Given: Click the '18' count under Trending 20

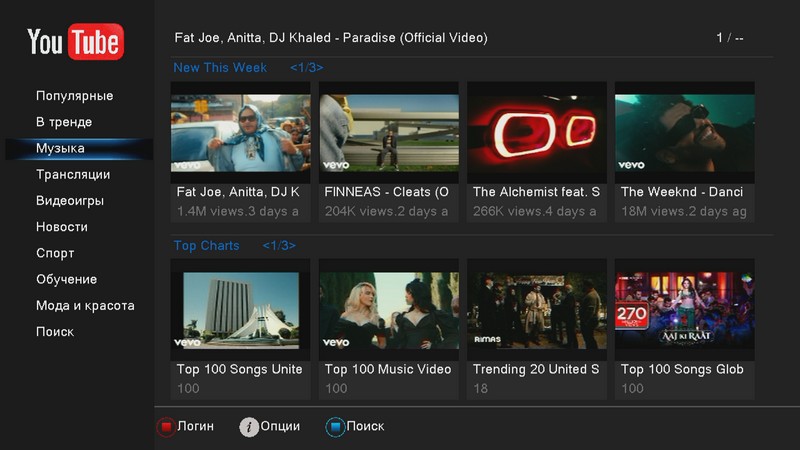Looking at the screenshot, I should coord(481,388).
